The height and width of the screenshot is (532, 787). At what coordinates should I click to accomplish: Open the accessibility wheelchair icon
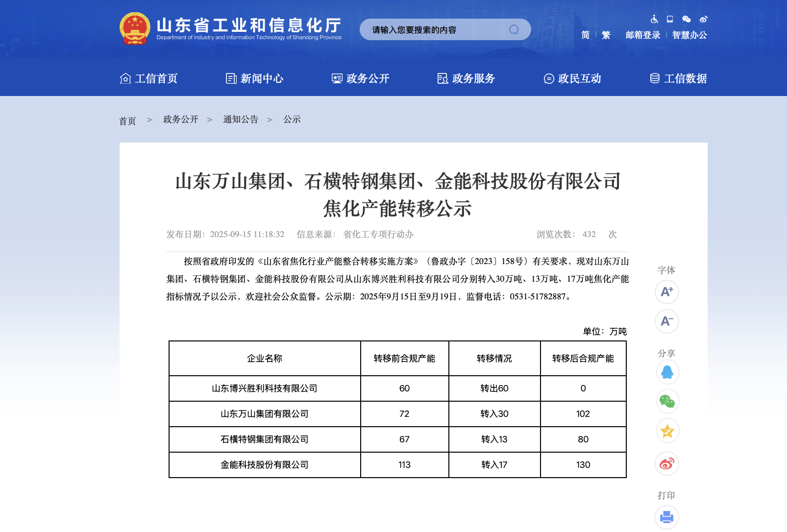point(654,19)
